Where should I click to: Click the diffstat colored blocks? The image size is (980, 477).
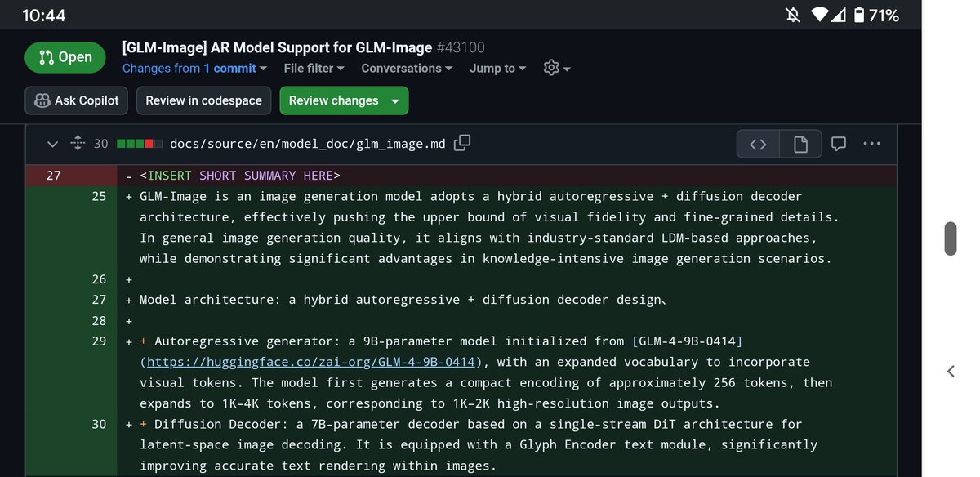tap(140, 144)
